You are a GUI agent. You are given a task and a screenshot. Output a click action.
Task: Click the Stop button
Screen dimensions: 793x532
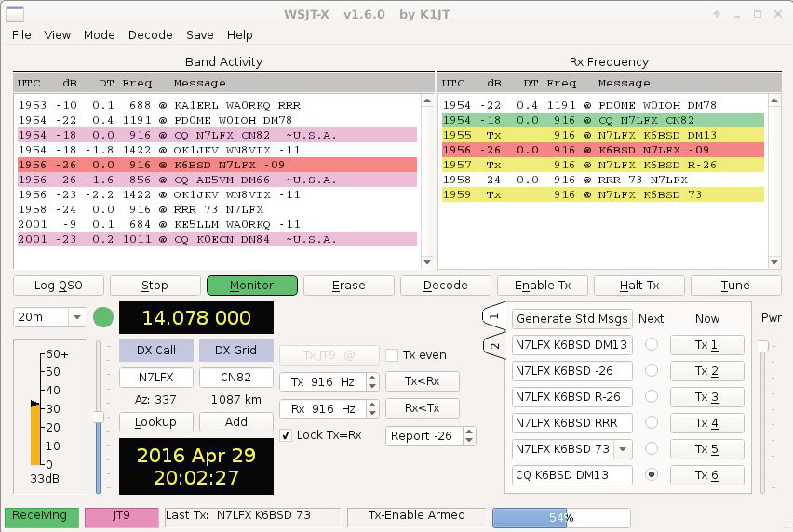155,286
